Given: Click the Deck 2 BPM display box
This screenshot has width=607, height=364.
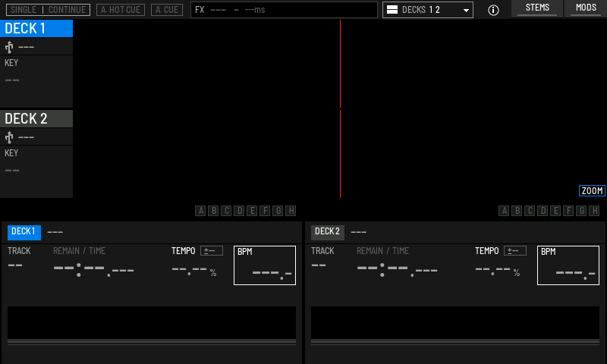Looking at the screenshot, I should 568,265.
